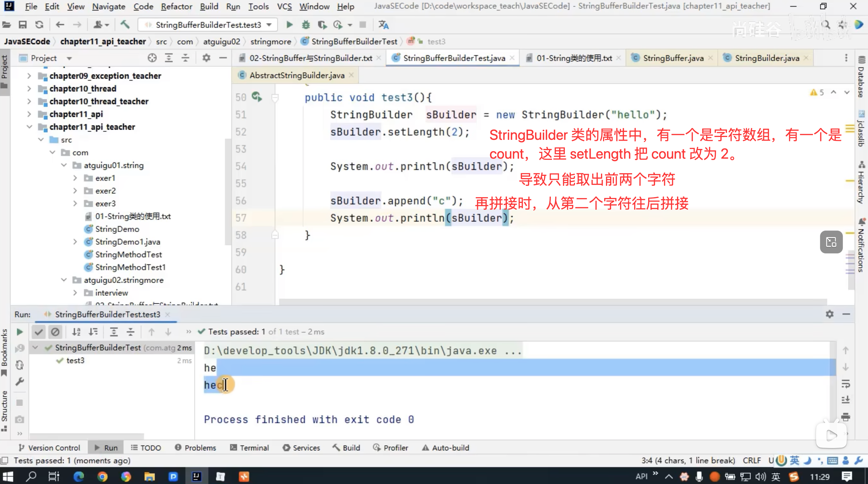Image resolution: width=868 pixels, height=484 pixels.
Task: Click the run gutter icon beside test3
Action: coord(257,97)
